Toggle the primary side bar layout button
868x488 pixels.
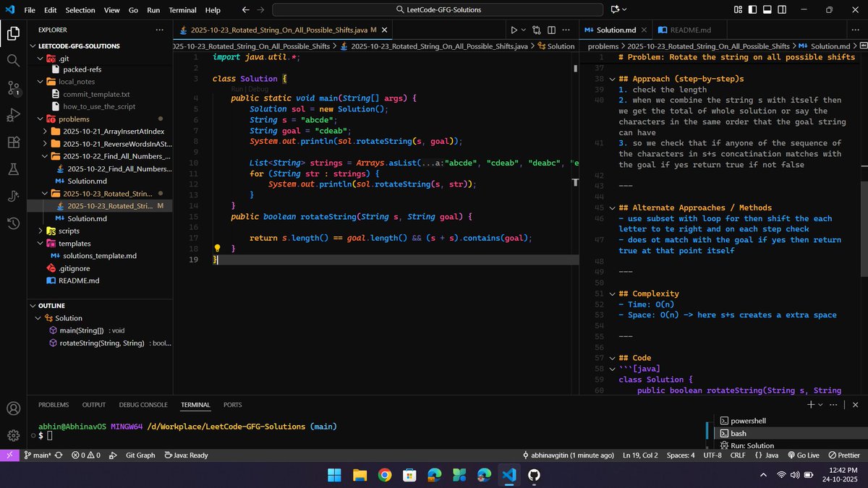(751, 10)
